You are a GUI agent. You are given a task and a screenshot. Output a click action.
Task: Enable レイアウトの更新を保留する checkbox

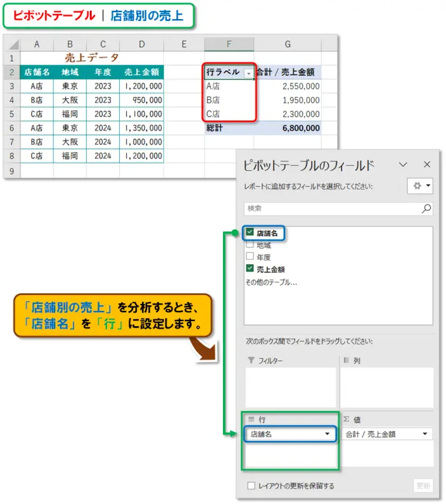pos(251,486)
